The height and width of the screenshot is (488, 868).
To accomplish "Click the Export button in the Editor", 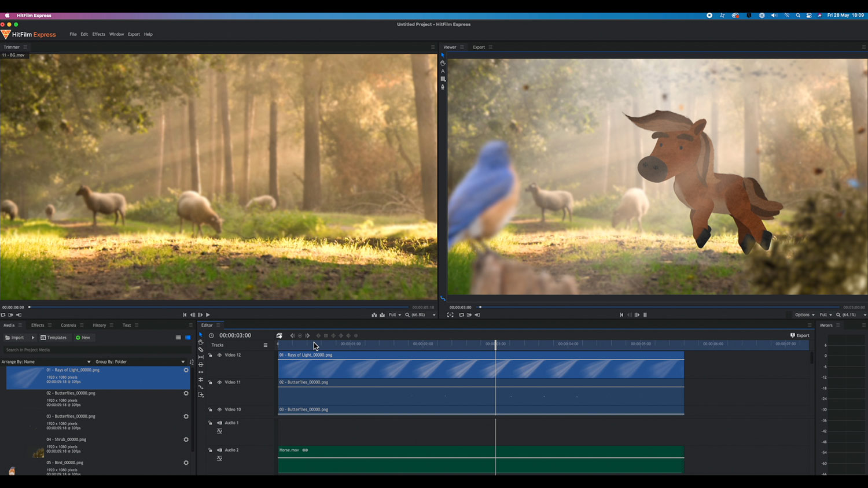I will tap(800, 335).
